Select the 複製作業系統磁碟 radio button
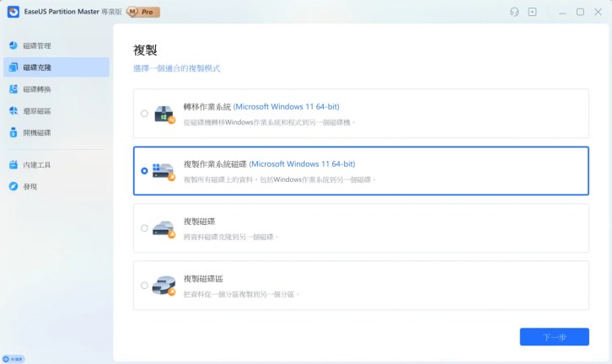This screenshot has height=364, width=612. [144, 171]
